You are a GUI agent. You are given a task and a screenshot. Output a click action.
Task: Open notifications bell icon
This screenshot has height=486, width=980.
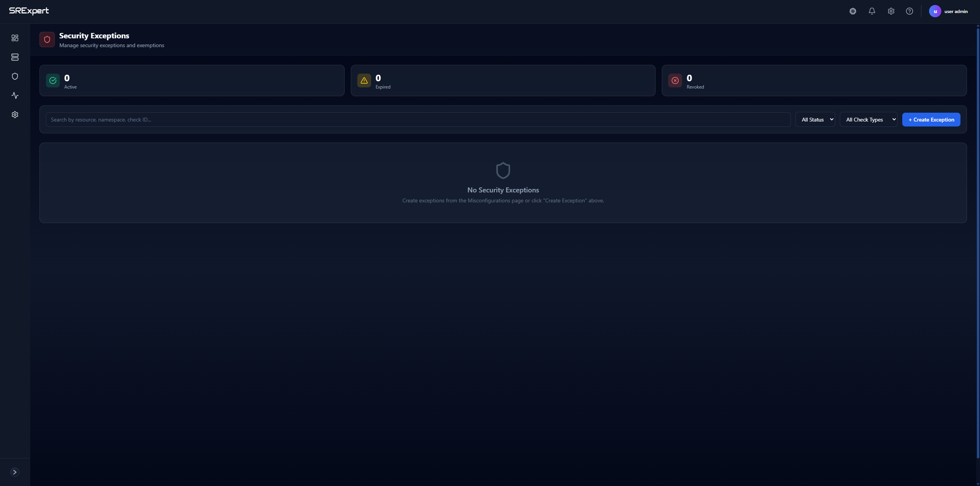[x=872, y=11]
